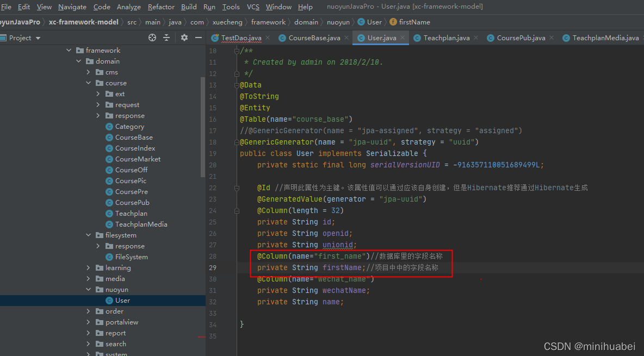
Task: Select User class under nuoyun
Action: pos(122,301)
